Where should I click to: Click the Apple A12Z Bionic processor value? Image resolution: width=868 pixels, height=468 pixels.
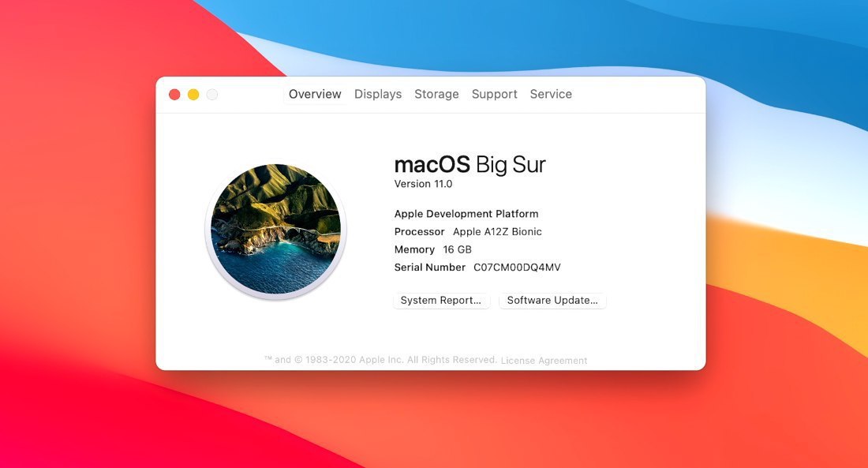497,231
